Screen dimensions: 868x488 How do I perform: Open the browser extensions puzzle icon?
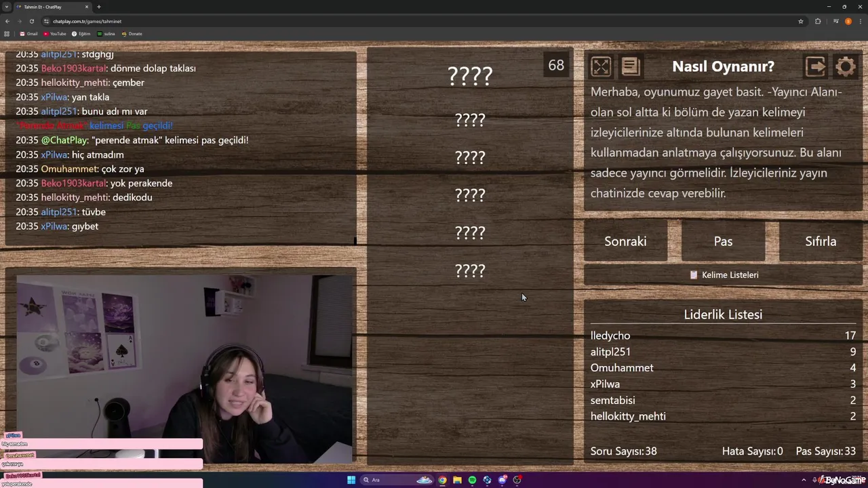pos(818,21)
